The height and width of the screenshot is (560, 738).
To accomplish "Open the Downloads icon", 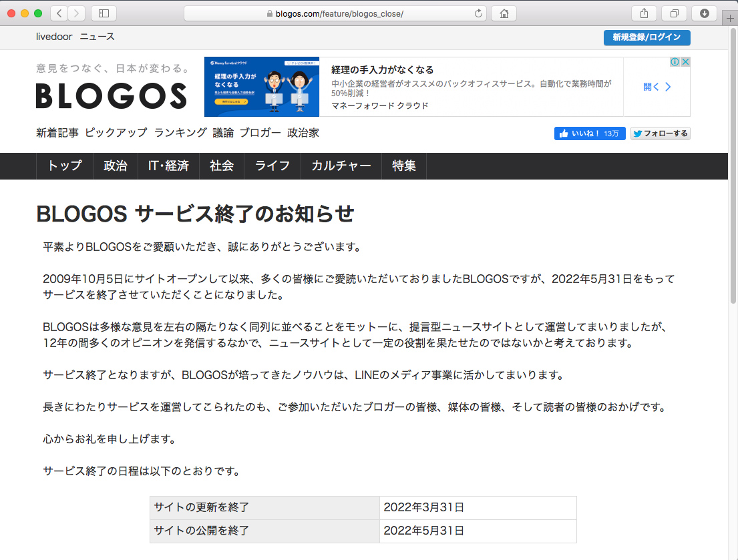I will (704, 13).
